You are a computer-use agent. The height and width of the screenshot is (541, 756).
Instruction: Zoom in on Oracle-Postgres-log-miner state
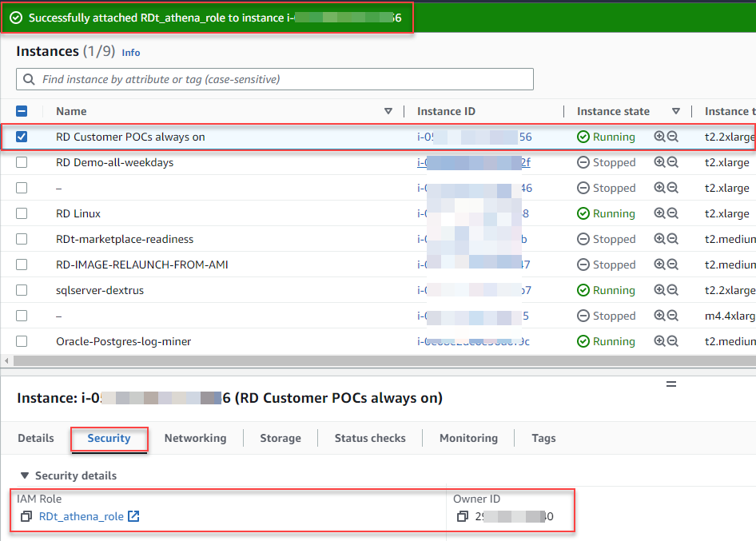pyautogui.click(x=659, y=341)
